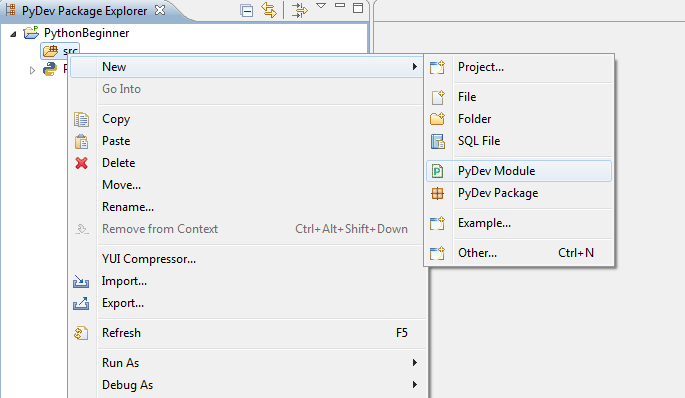Open the New submenu

[x=246, y=67]
